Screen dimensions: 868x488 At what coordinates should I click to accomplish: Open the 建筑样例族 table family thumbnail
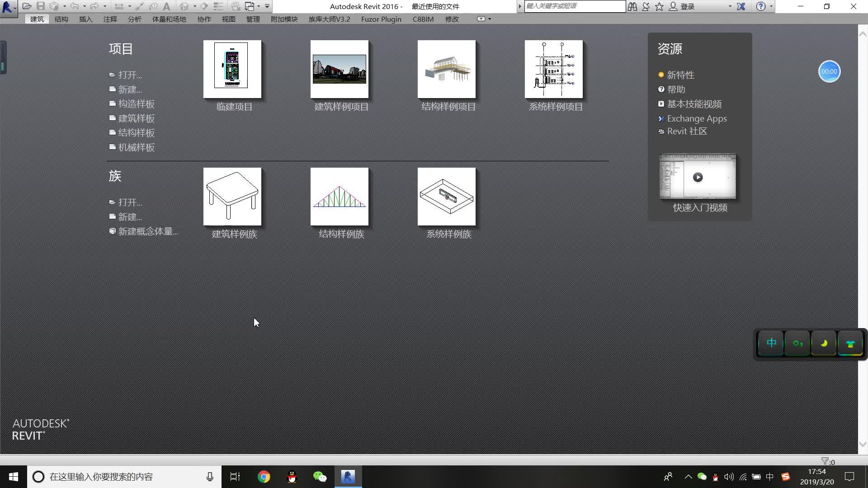click(x=232, y=197)
